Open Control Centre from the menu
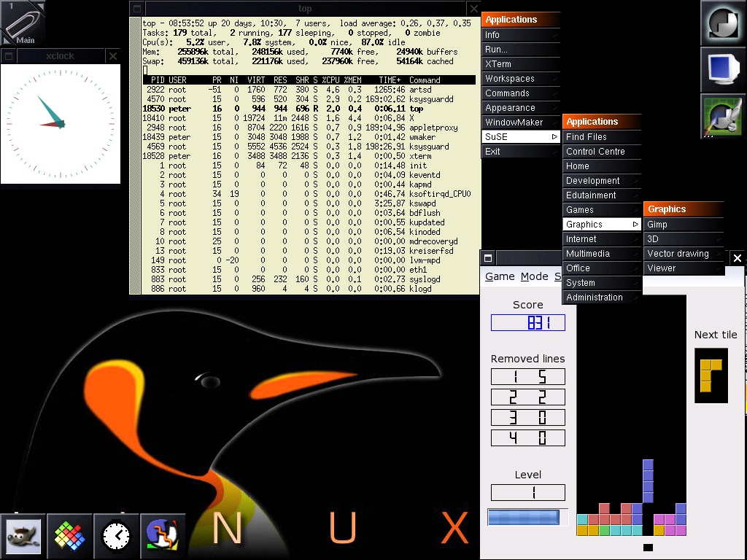The height and width of the screenshot is (560, 747). pyautogui.click(x=602, y=152)
